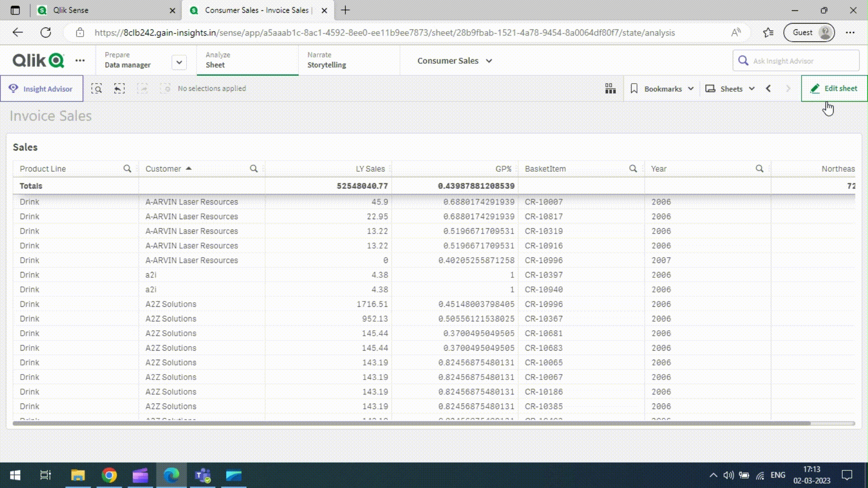Go to next sheet arrow
The height and width of the screenshot is (488, 868).
tap(788, 89)
